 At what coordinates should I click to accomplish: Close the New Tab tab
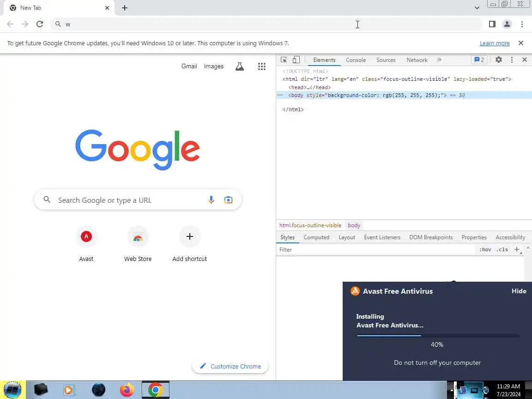[107, 8]
